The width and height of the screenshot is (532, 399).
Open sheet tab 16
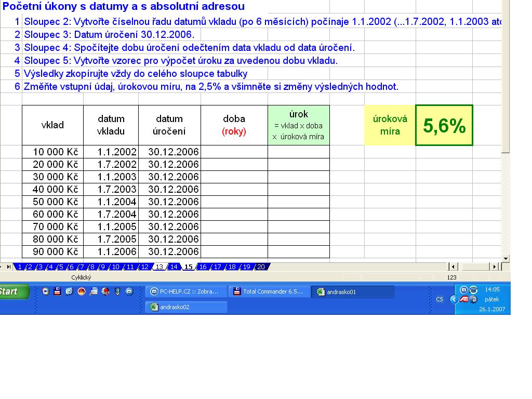pos(203,267)
